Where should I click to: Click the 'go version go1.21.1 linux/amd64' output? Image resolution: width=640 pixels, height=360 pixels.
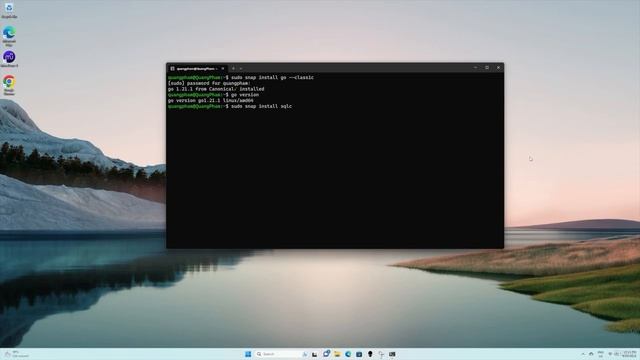[211, 100]
